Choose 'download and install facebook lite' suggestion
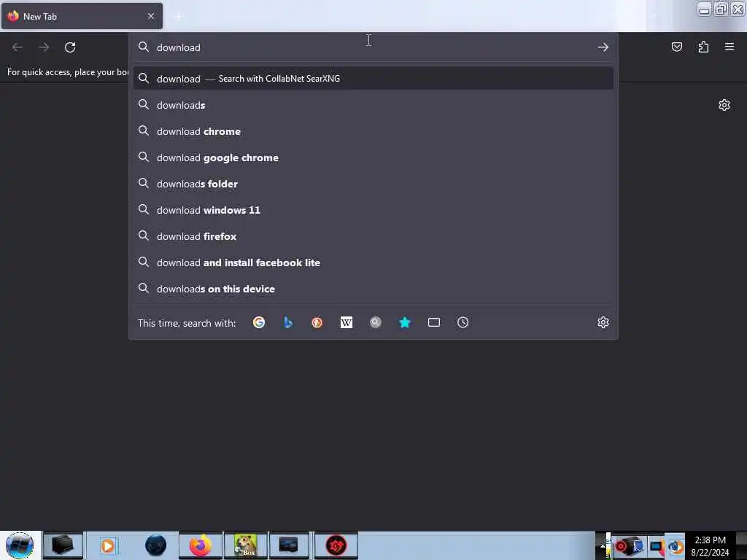 point(373,262)
